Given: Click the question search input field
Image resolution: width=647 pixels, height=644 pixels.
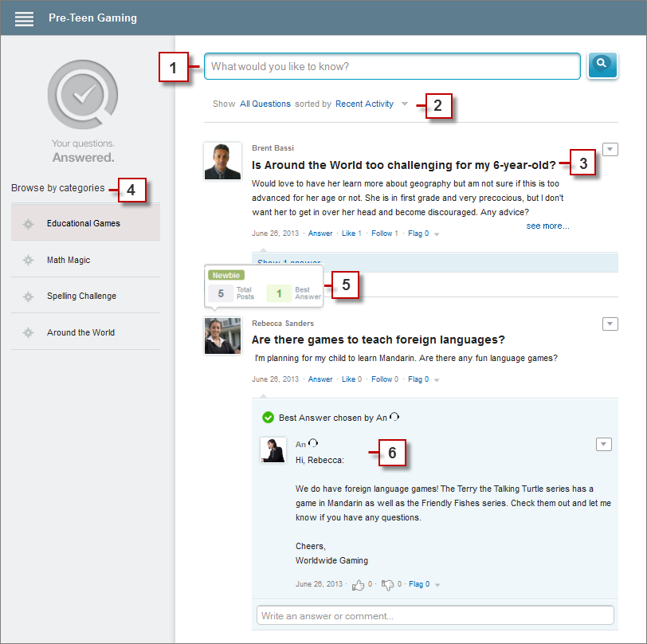Looking at the screenshot, I should point(392,66).
